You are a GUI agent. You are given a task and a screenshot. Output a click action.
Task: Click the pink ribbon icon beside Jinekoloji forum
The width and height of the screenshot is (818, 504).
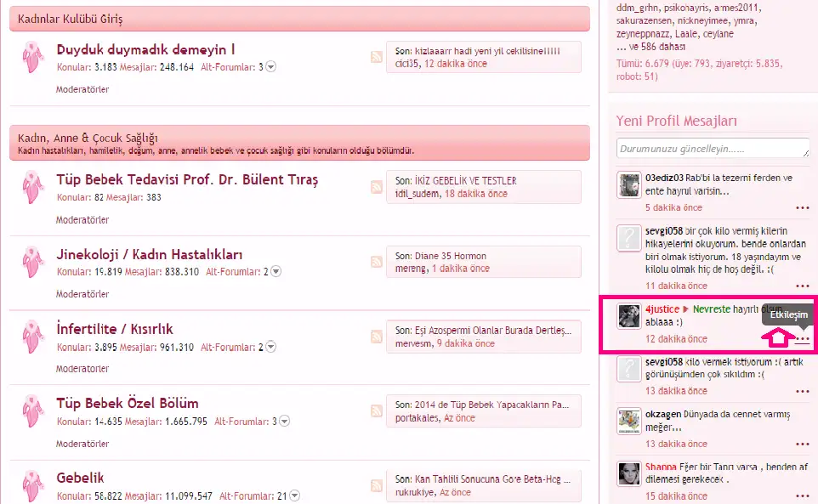[32, 262]
